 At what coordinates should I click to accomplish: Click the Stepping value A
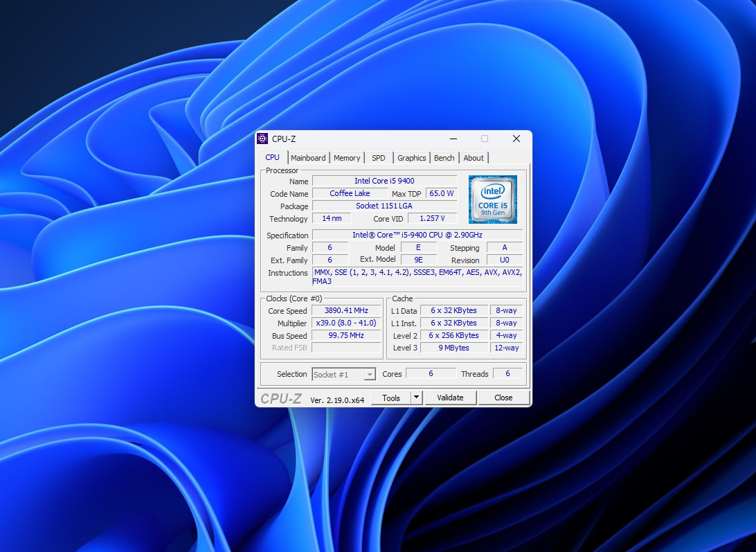click(505, 247)
